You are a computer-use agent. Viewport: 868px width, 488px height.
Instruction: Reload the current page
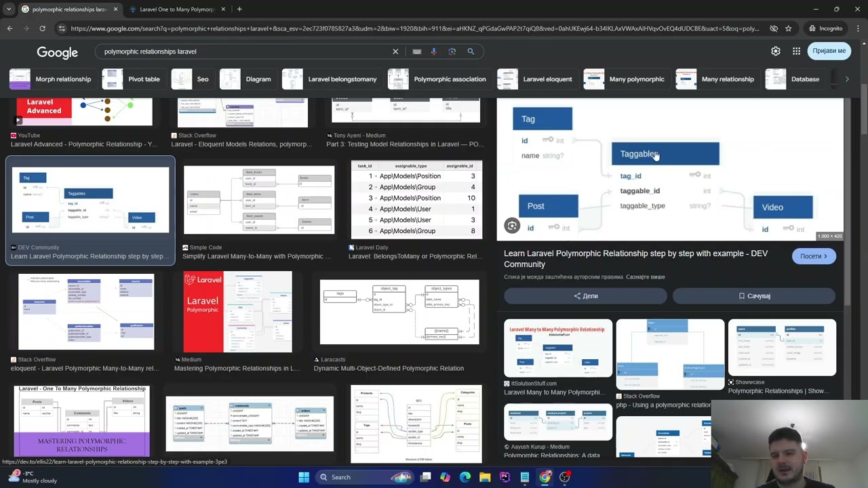pos(42,28)
